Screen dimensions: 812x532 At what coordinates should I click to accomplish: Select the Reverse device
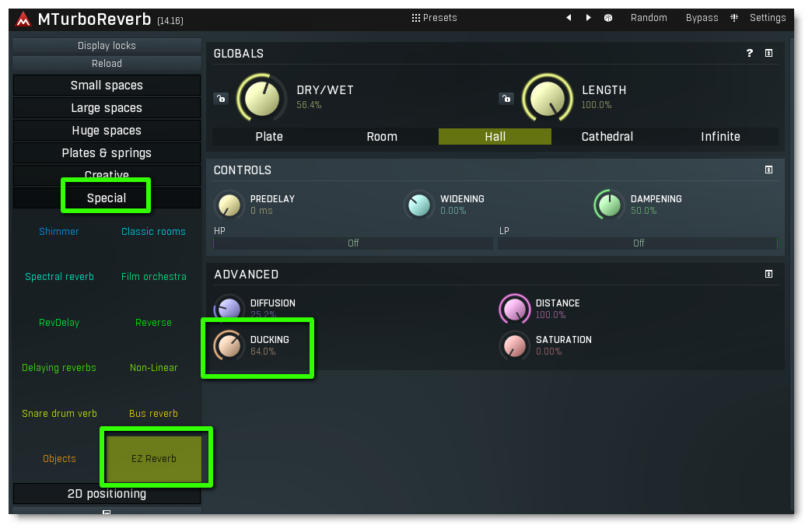153,322
